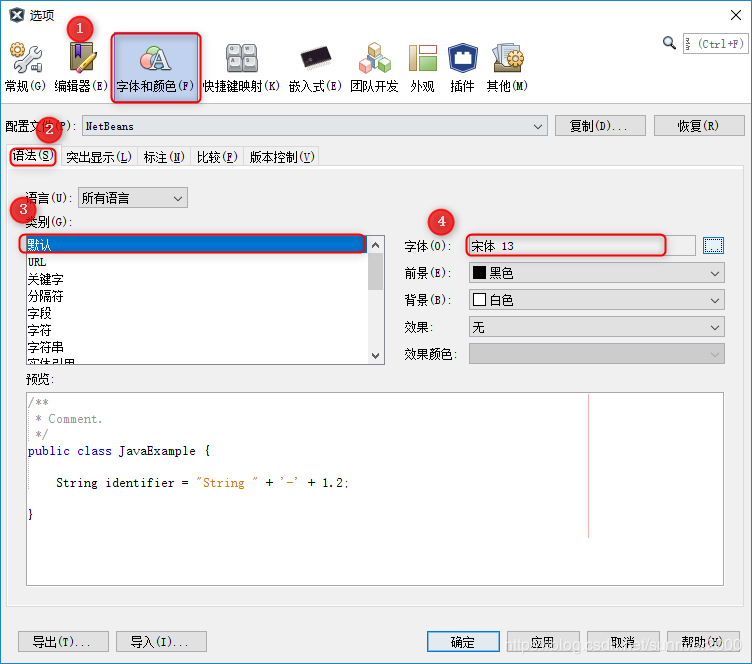The height and width of the screenshot is (664, 752).
Task: Expand the 配置文件 NetBeans profile dropdown
Action: (315, 126)
